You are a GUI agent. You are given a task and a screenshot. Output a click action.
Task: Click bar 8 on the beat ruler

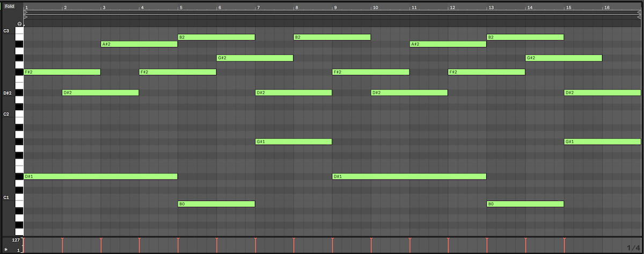click(x=296, y=7)
